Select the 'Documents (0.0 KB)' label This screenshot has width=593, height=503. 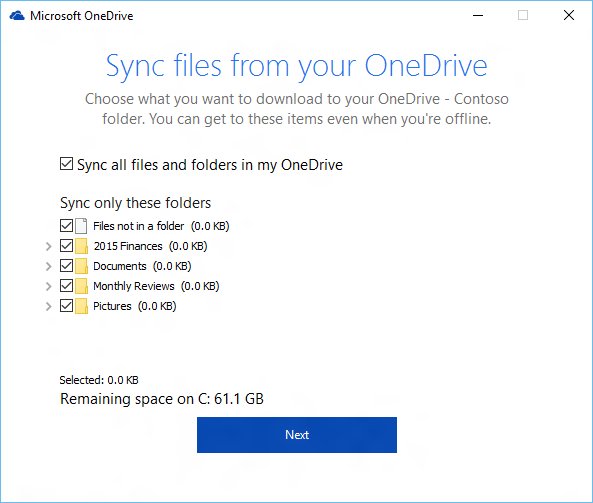pyautogui.click(x=142, y=266)
